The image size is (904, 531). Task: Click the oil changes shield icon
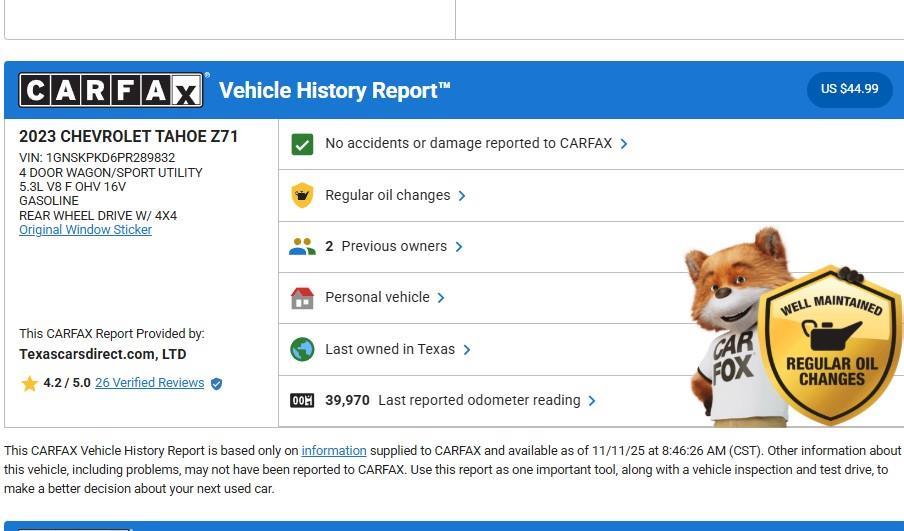[302, 195]
